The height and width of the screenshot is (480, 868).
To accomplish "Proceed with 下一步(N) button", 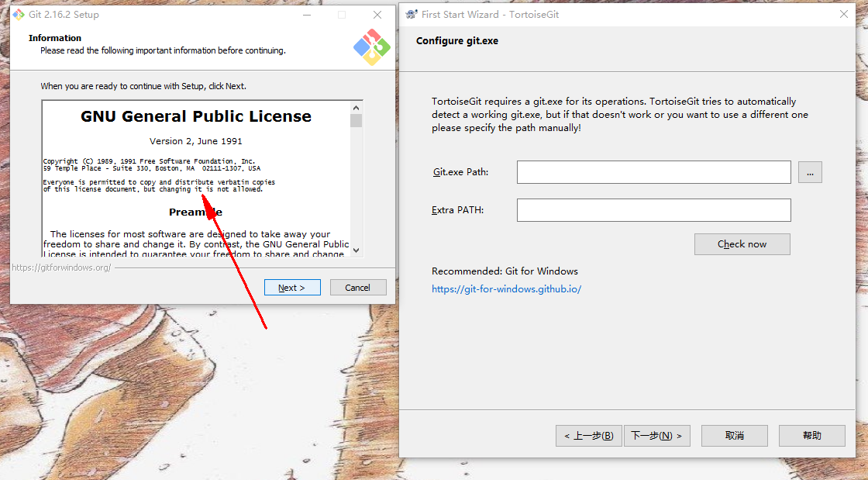I will pyautogui.click(x=656, y=436).
